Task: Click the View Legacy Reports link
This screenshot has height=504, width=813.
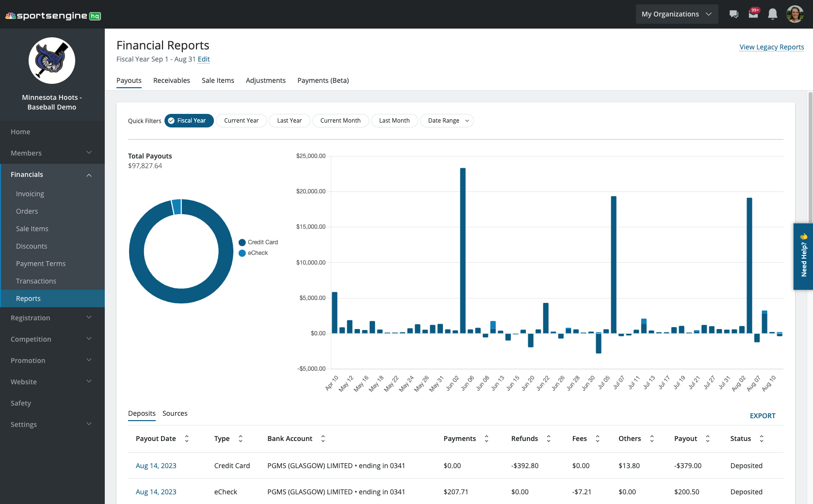Action: [x=771, y=47]
